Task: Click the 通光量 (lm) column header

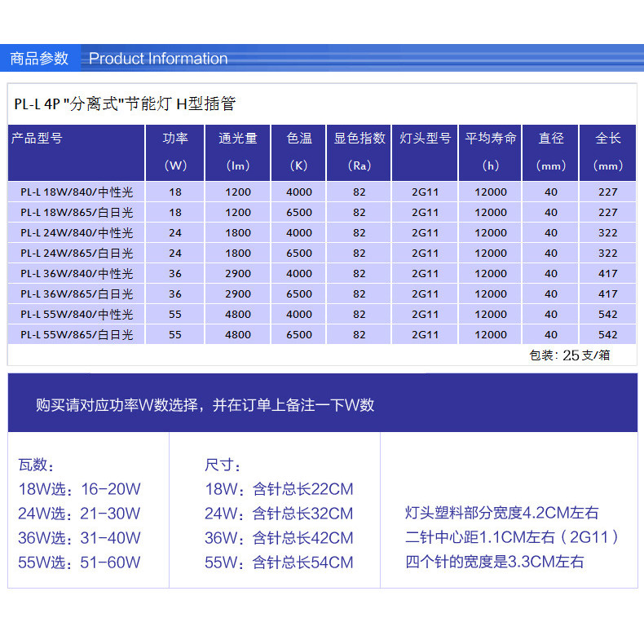Action: pyautogui.click(x=237, y=152)
